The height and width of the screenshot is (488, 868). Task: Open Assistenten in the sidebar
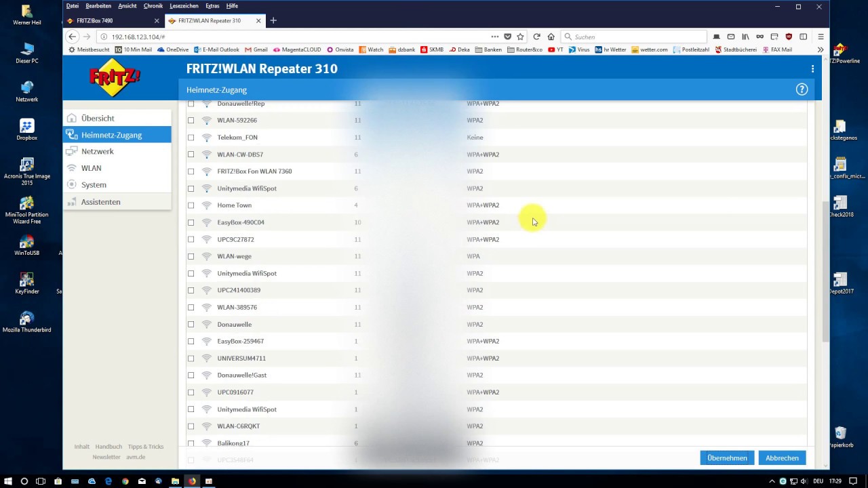tap(117, 202)
